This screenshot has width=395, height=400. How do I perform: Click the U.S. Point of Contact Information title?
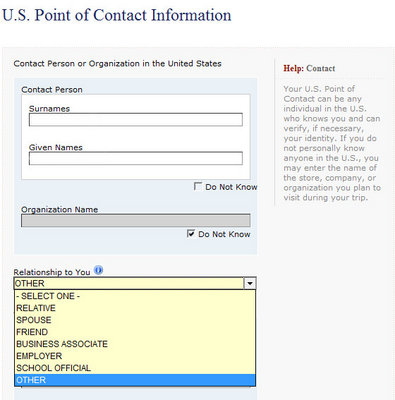point(117,15)
